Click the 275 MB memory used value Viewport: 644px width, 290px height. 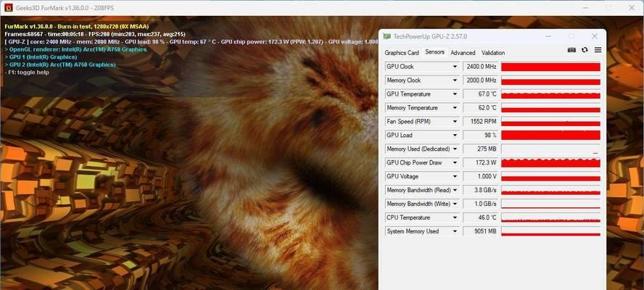click(481, 149)
